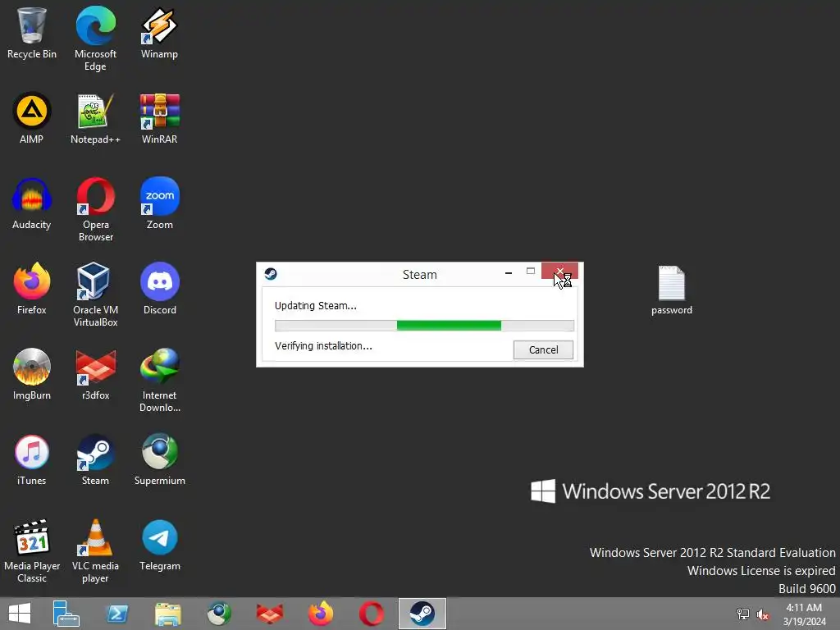840x630 pixels.
Task: Click the "Updating Steam..." label
Action: (x=316, y=306)
